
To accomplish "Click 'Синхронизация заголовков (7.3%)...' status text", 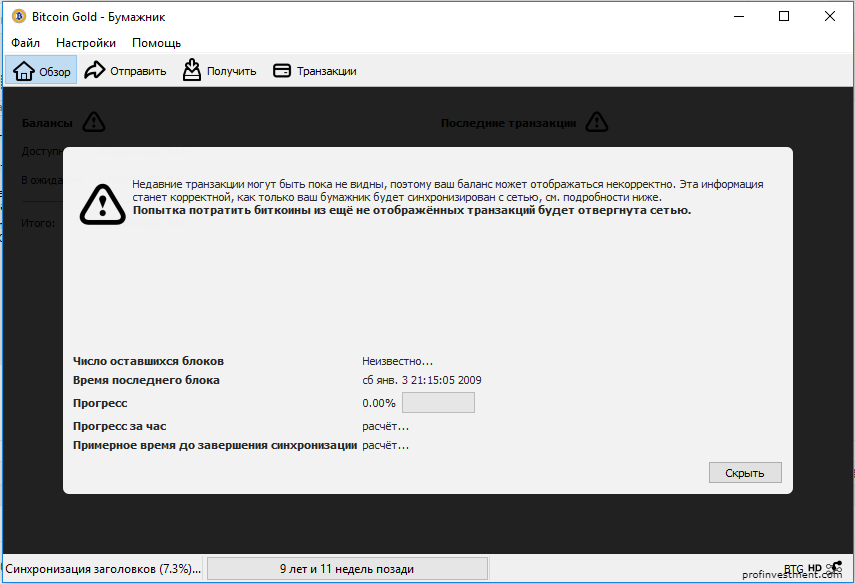I will click(x=103, y=569).
